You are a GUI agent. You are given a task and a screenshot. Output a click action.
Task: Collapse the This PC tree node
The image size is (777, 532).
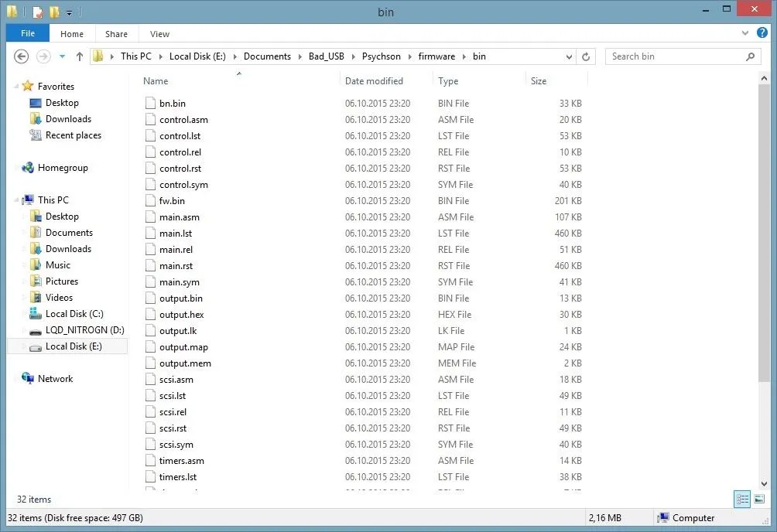tap(16, 200)
